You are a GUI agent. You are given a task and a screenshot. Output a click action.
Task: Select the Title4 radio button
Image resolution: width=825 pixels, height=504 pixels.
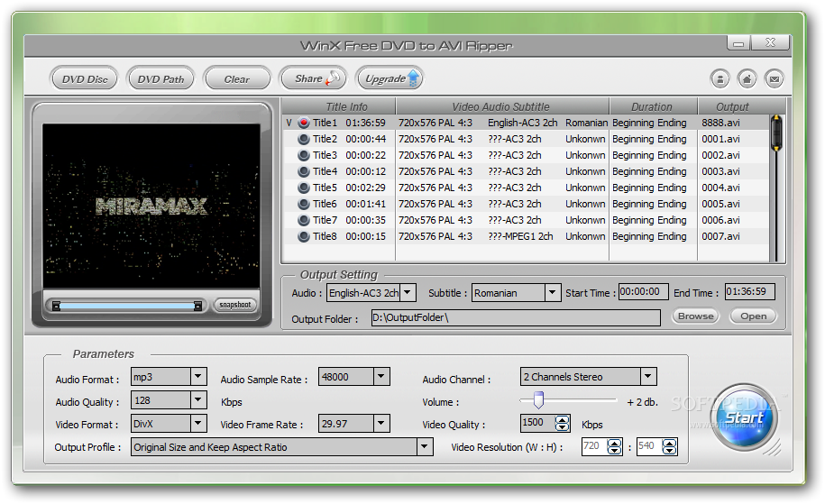click(x=304, y=171)
